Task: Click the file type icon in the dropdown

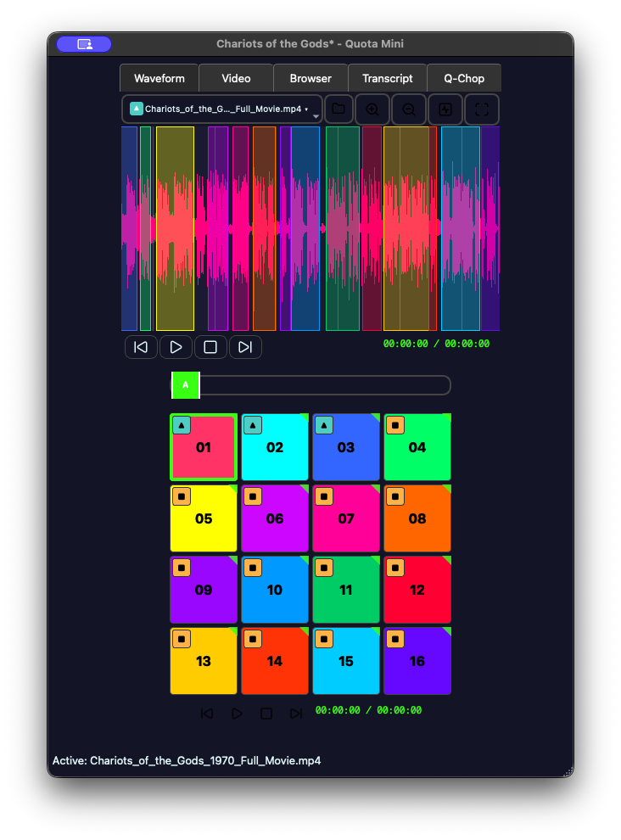Action: pyautogui.click(x=136, y=109)
